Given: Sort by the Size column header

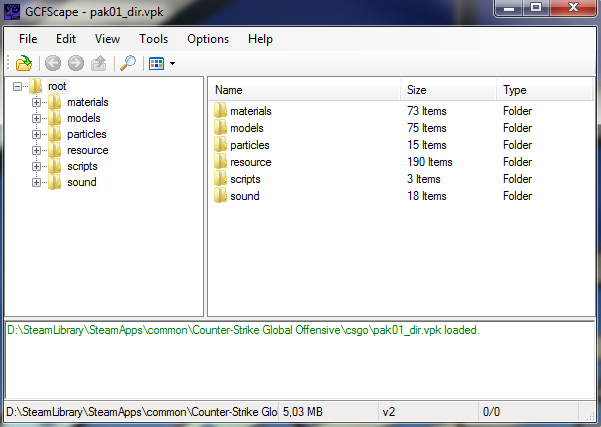Looking at the screenshot, I should 448,90.
